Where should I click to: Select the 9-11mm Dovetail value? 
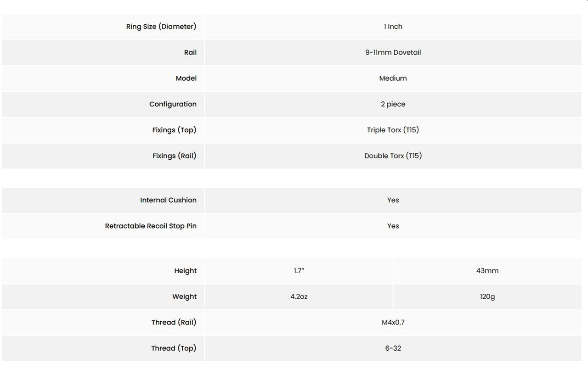click(x=393, y=52)
